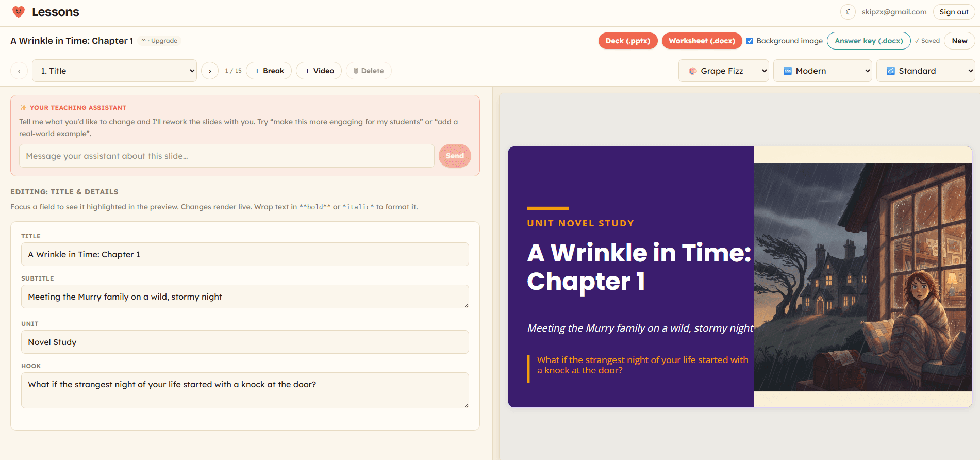Focus the teaching assistant message field

[x=227, y=156]
